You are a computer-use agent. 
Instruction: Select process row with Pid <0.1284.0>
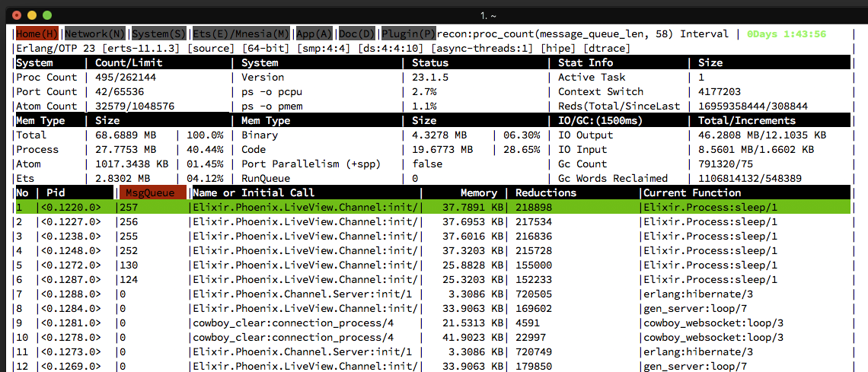[x=434, y=308]
